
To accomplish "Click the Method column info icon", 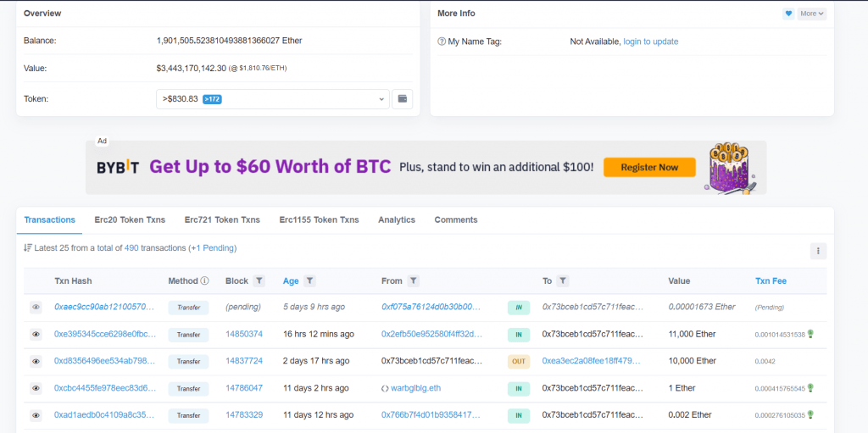I will point(204,280).
